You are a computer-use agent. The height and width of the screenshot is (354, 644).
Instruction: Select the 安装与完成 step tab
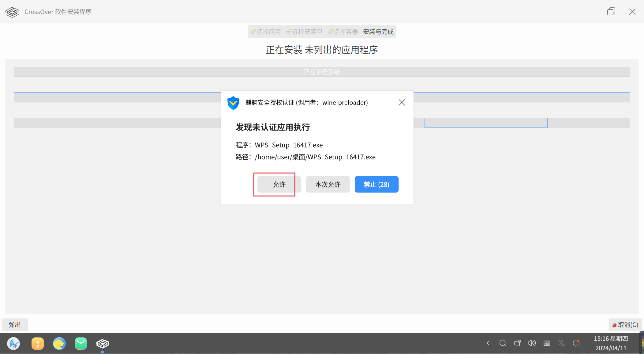378,32
